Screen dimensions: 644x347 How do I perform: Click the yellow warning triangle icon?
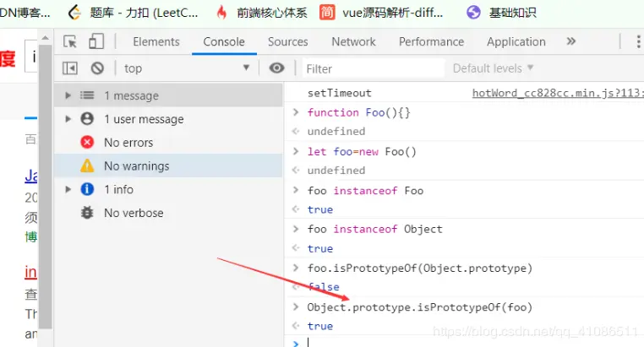coord(87,165)
